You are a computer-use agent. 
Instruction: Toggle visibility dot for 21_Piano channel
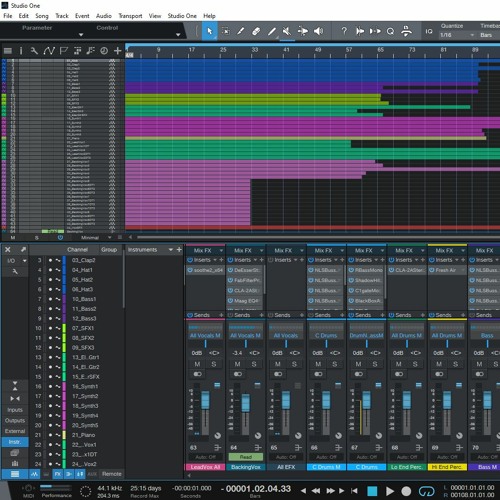pyautogui.click(x=50, y=435)
